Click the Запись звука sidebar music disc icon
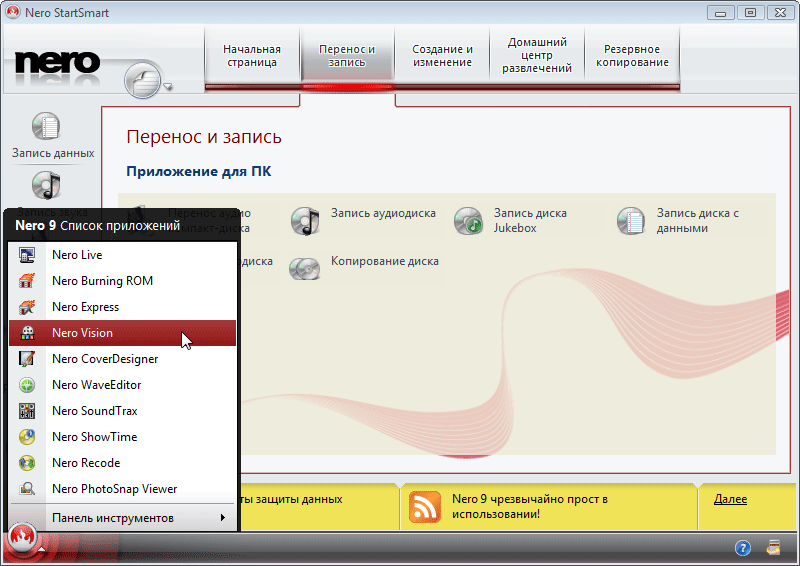This screenshot has height=566, width=800. point(46,185)
